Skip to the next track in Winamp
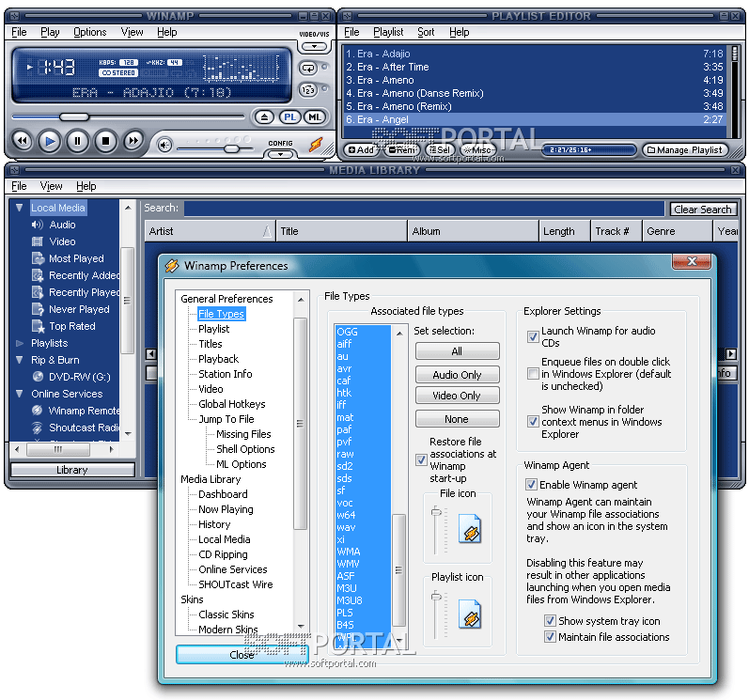The image size is (749, 700). pyautogui.click(x=133, y=141)
